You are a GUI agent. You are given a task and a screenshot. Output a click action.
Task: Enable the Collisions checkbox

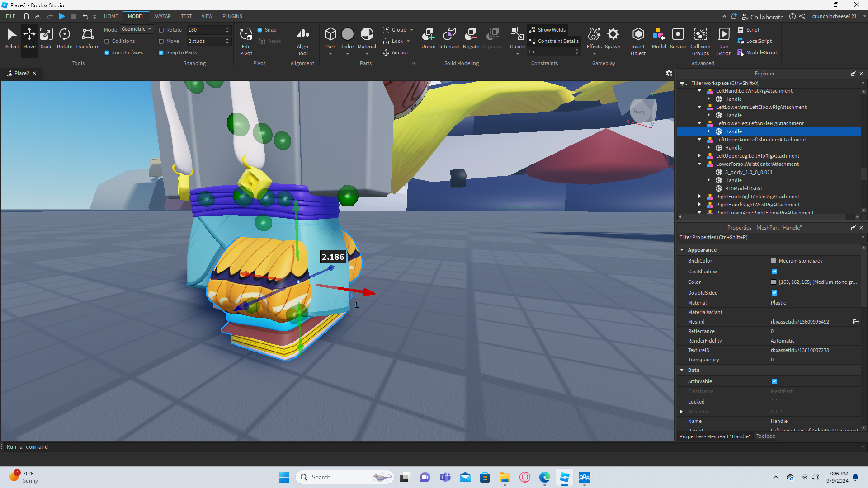pos(107,41)
